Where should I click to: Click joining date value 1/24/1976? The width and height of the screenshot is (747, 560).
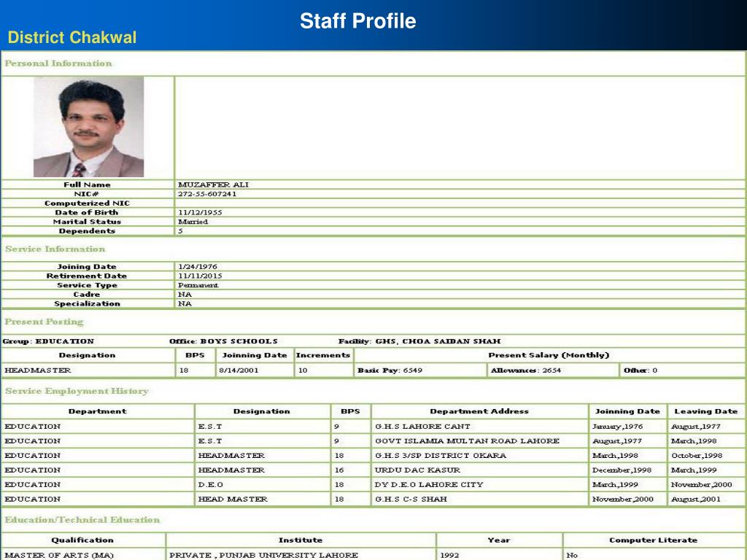coord(198,267)
